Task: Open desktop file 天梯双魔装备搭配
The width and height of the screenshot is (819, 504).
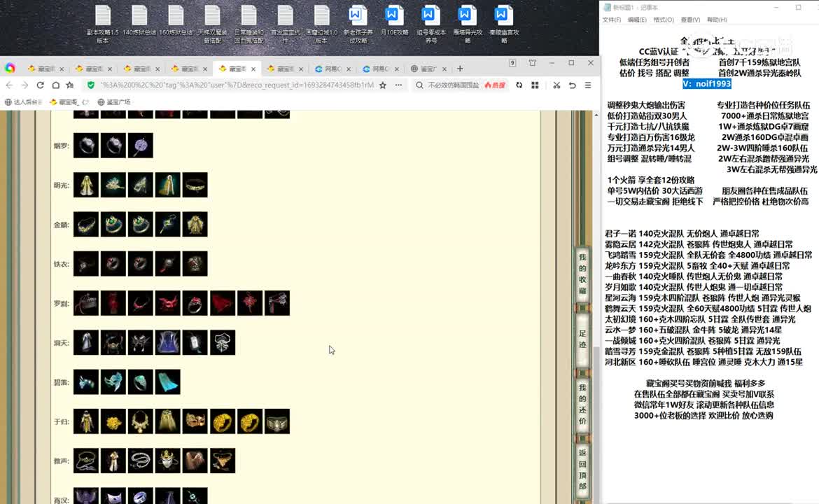Action: click(x=213, y=24)
